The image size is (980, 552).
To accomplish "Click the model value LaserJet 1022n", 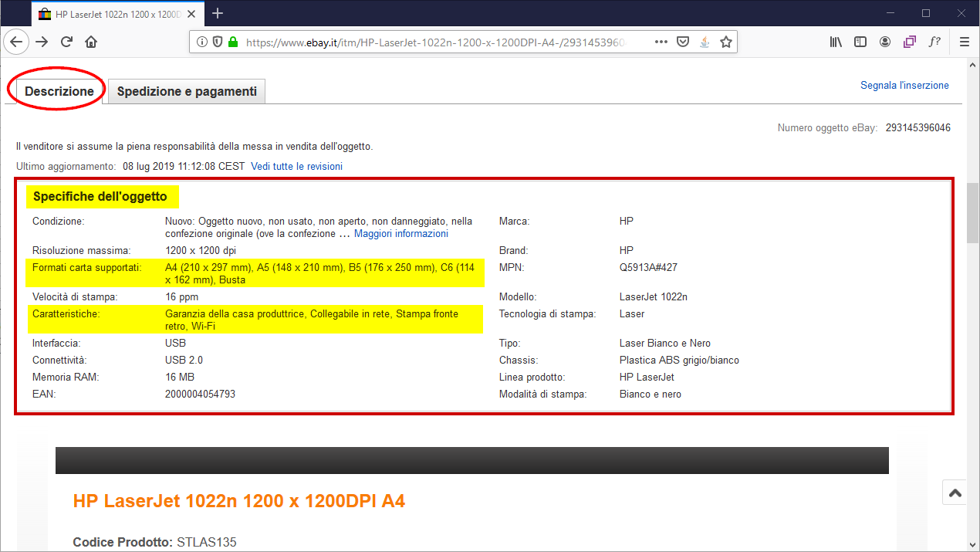I will [653, 297].
